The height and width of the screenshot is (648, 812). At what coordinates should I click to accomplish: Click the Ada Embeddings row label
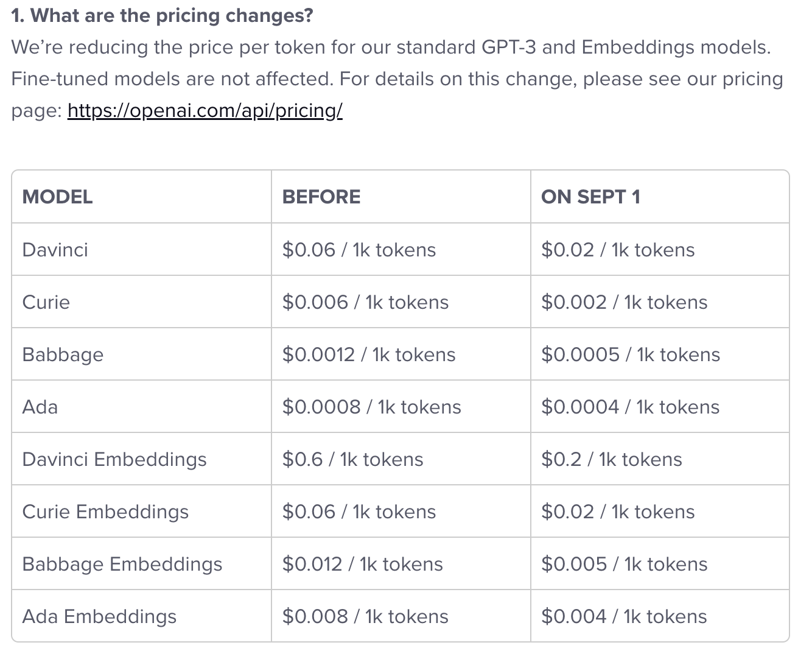(99, 616)
